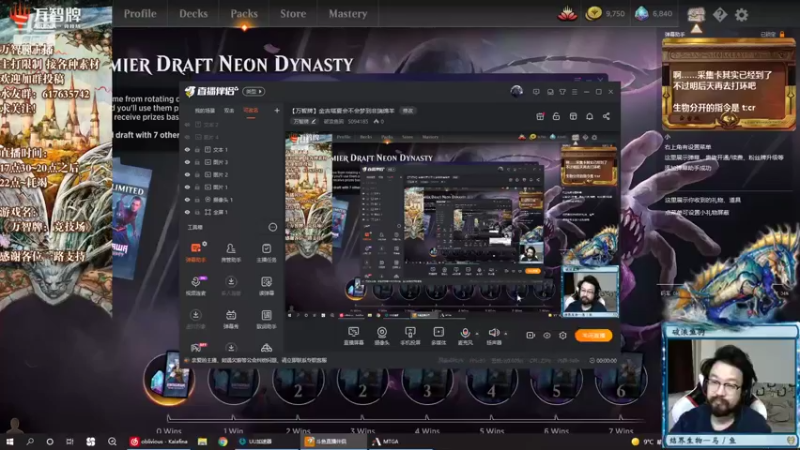This screenshot has width=800, height=450.
Task: Open the user avatar in companion title bar
Action: 516,91
